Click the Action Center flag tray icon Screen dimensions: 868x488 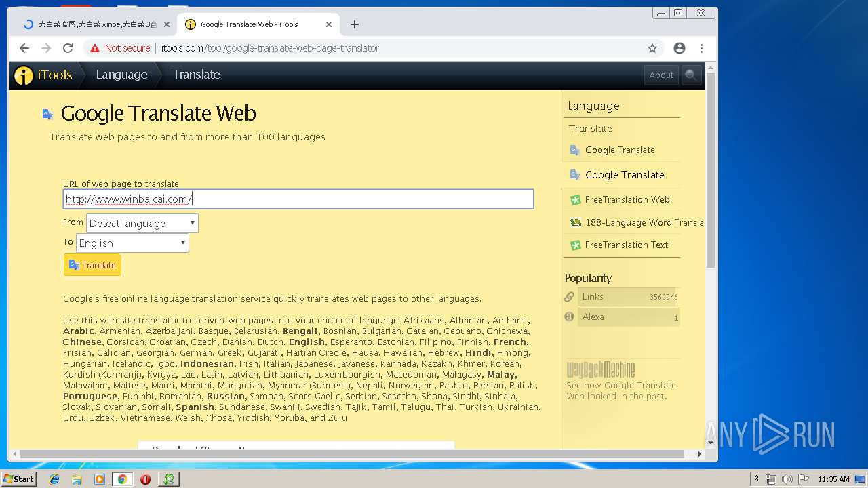804,479
